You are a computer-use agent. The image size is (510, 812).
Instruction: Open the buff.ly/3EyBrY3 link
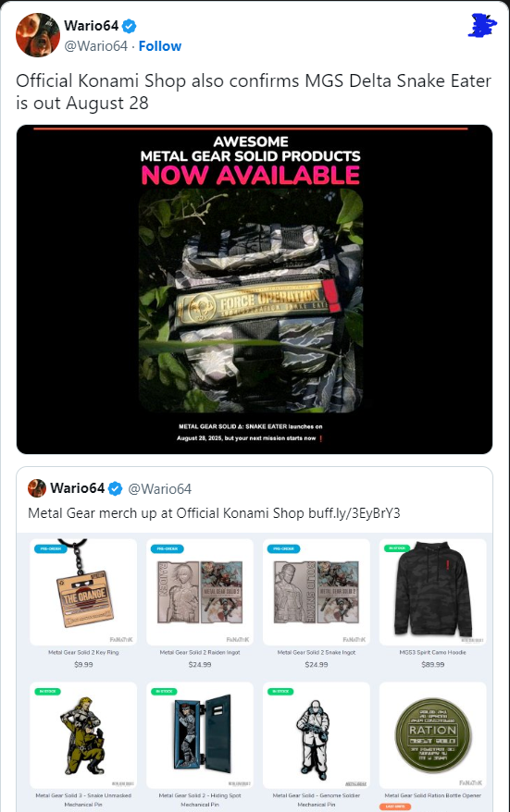[x=354, y=513]
